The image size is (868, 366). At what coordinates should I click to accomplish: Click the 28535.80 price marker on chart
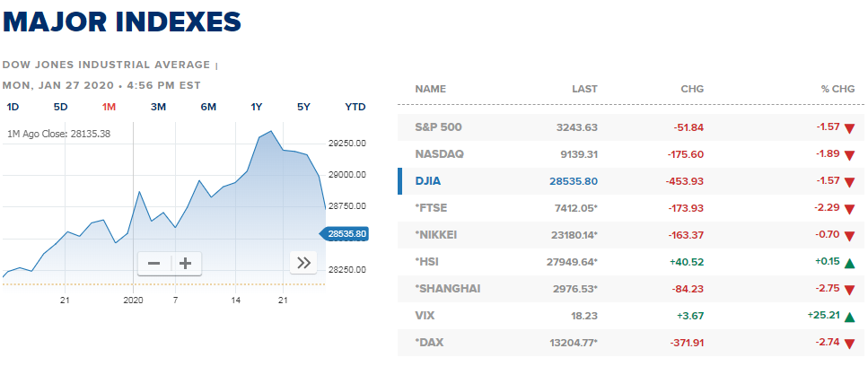click(x=344, y=234)
